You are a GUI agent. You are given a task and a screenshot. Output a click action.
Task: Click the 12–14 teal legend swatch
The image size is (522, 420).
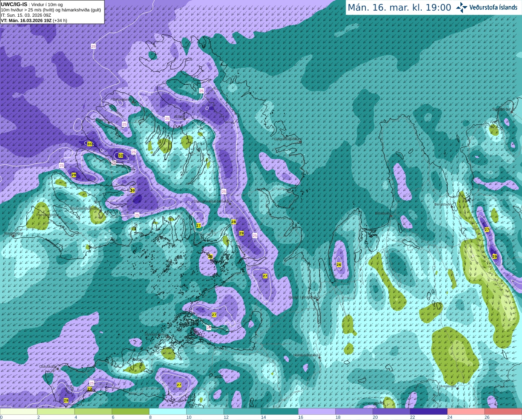tap(242, 411)
